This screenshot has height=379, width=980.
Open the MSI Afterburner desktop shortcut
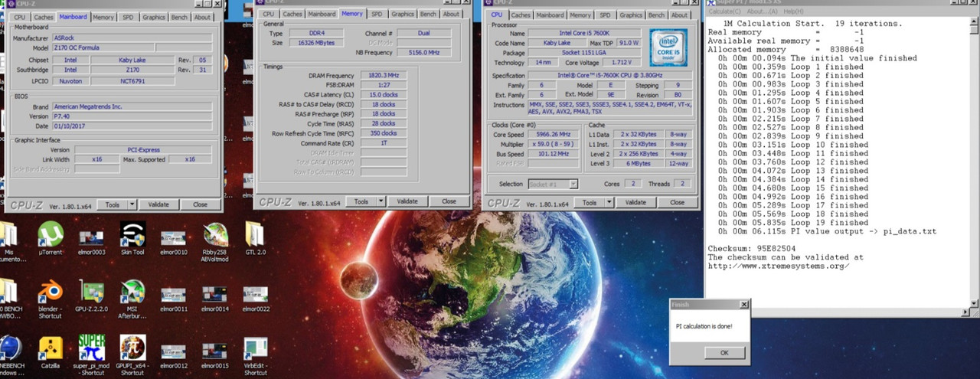[132, 299]
